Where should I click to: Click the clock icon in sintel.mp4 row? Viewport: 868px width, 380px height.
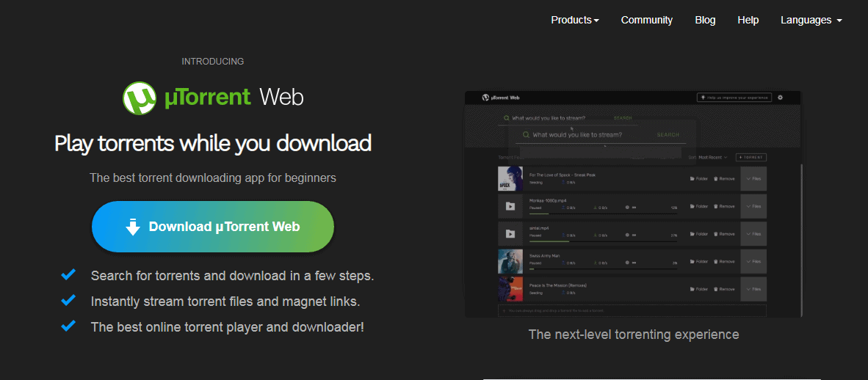tap(627, 235)
